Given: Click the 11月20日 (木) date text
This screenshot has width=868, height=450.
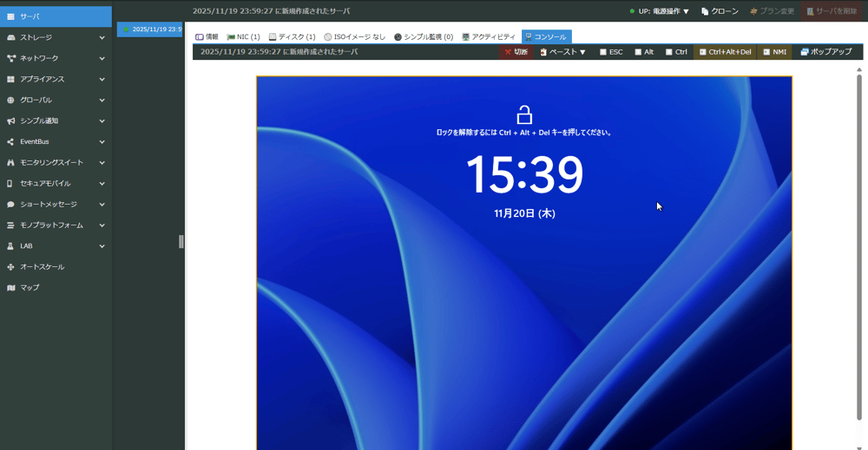Looking at the screenshot, I should 524,213.
